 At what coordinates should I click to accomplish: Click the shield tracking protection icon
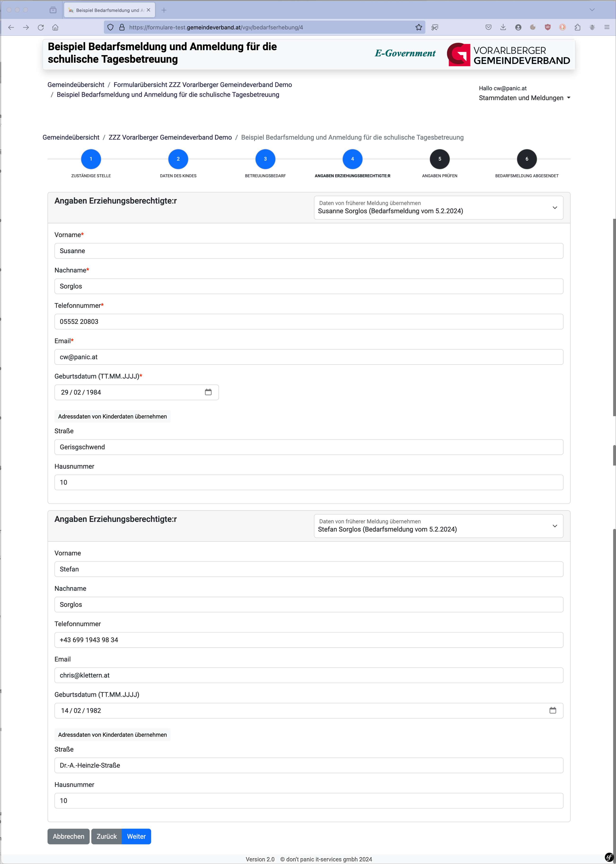coord(110,27)
